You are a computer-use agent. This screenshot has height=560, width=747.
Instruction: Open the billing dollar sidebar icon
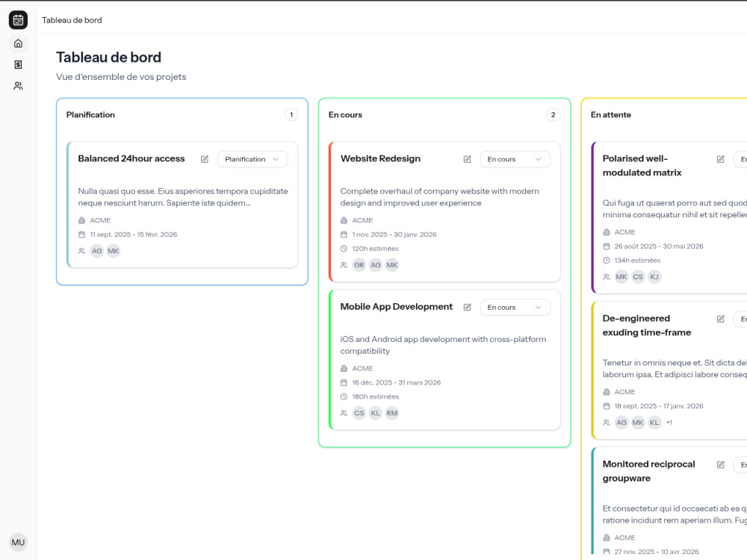click(18, 64)
